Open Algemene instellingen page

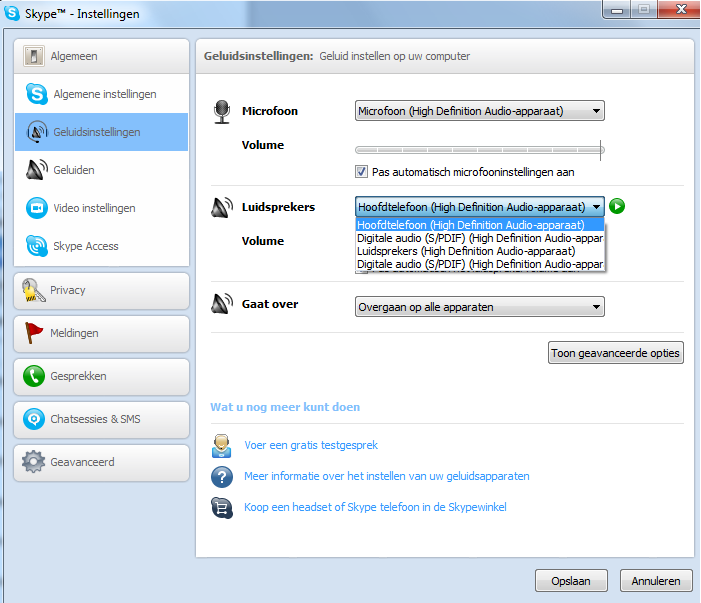pos(101,94)
